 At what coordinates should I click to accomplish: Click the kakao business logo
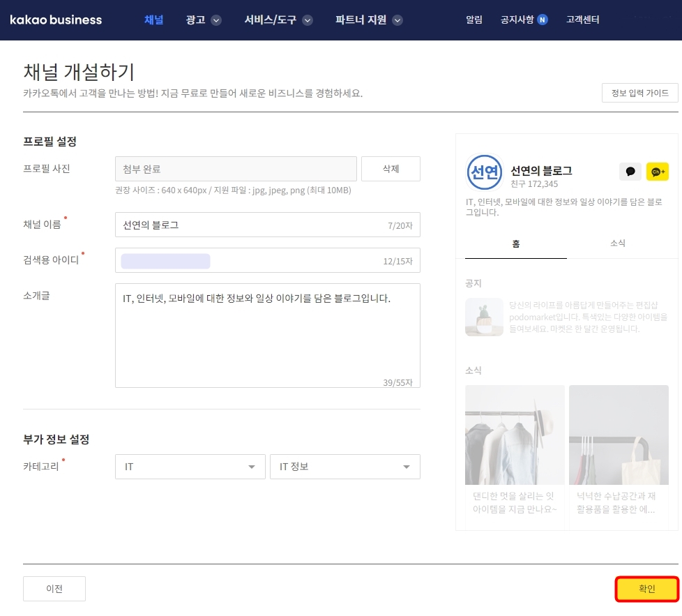55,20
